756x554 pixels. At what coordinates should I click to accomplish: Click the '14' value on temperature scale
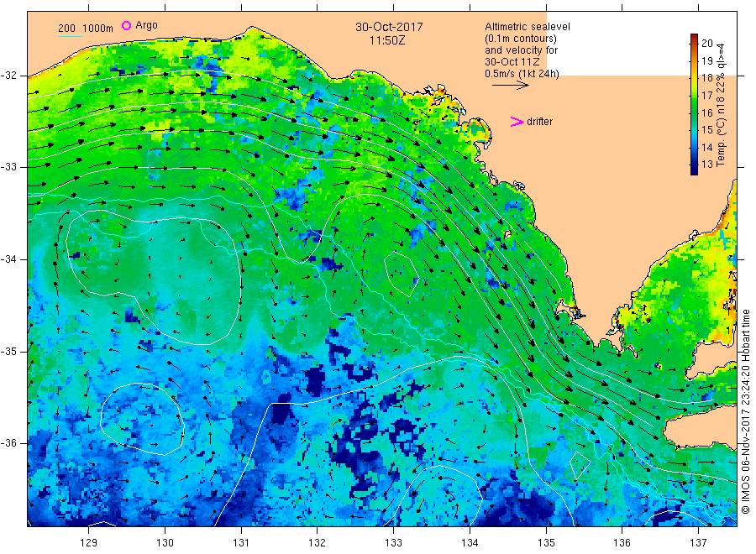pyautogui.click(x=706, y=147)
